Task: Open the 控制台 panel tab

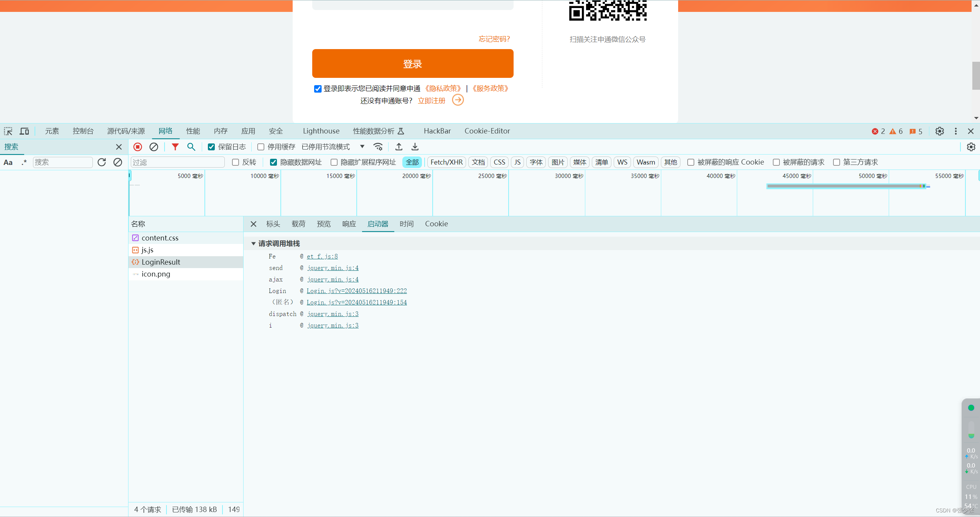Action: tap(83, 131)
